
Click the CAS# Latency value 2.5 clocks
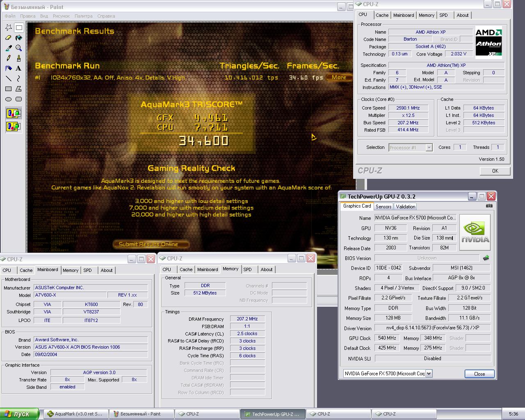pyautogui.click(x=247, y=333)
